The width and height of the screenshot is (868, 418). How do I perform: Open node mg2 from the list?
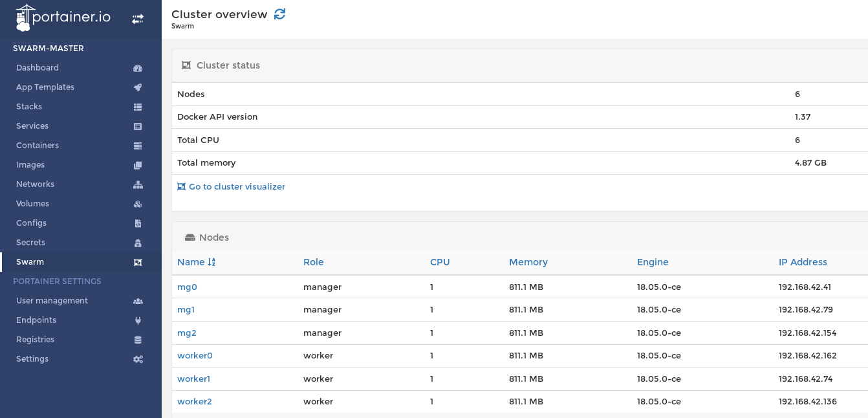[x=187, y=333]
